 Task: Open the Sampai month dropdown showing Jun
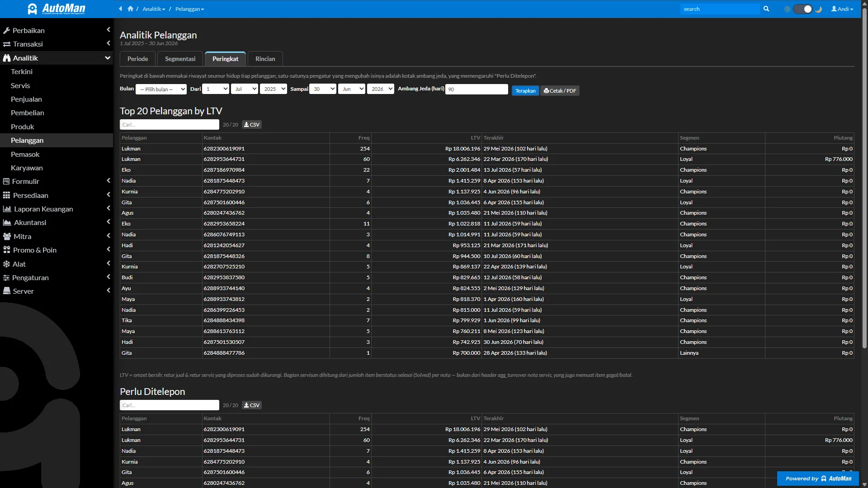[352, 89]
